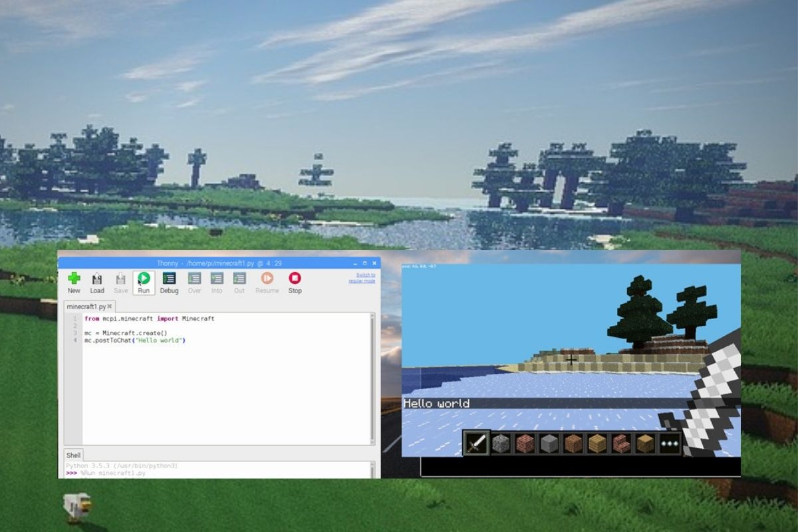Select the brick stairs hotbar slot

[x=620, y=443]
